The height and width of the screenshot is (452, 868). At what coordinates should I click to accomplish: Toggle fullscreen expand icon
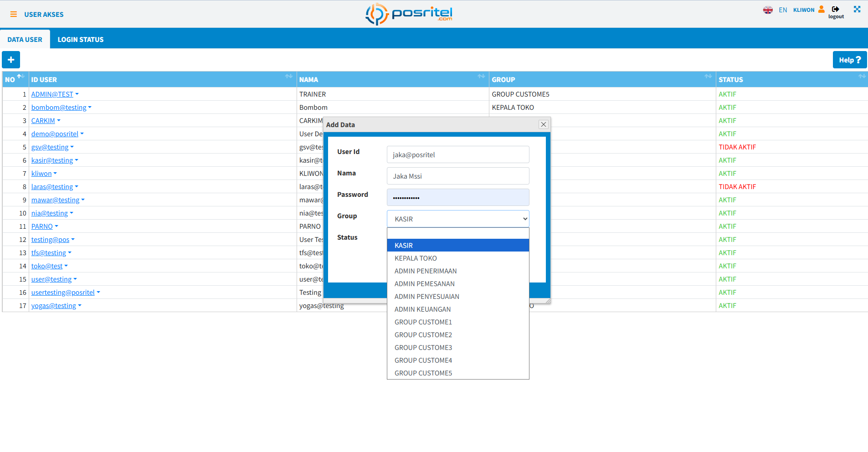click(857, 9)
